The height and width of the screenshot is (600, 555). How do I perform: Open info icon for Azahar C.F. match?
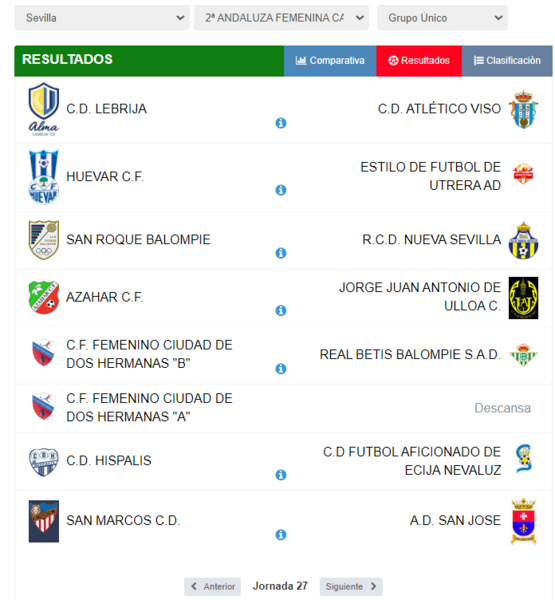tap(281, 310)
